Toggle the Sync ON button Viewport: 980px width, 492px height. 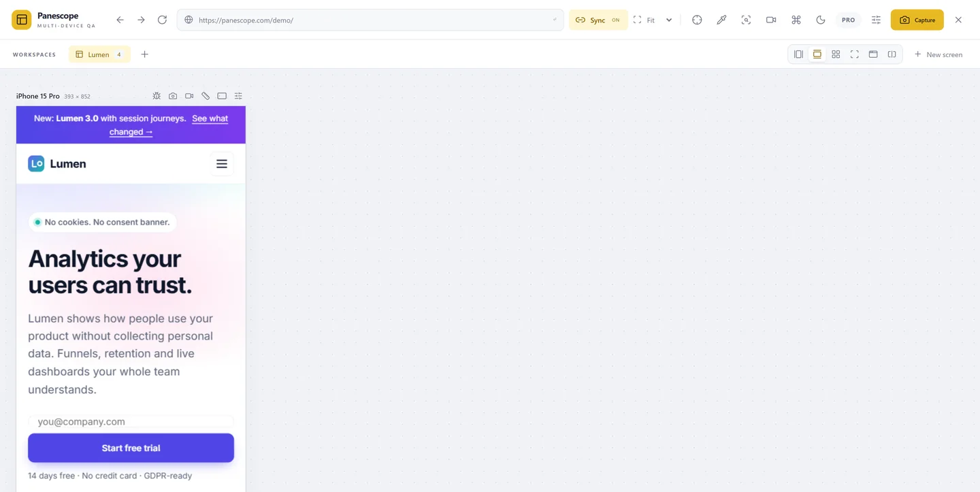[x=598, y=20]
